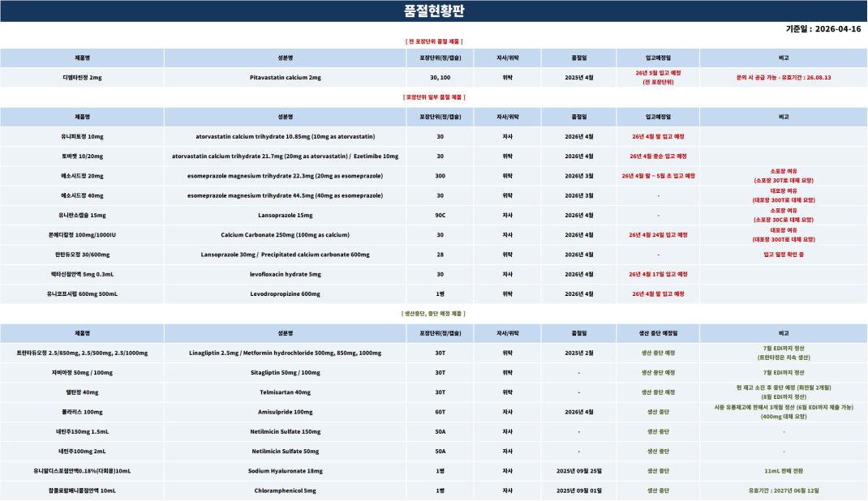The width and height of the screenshot is (868, 501).
Task: Click 26년 4월 24일 입고 예정 text
Action: coord(658,235)
